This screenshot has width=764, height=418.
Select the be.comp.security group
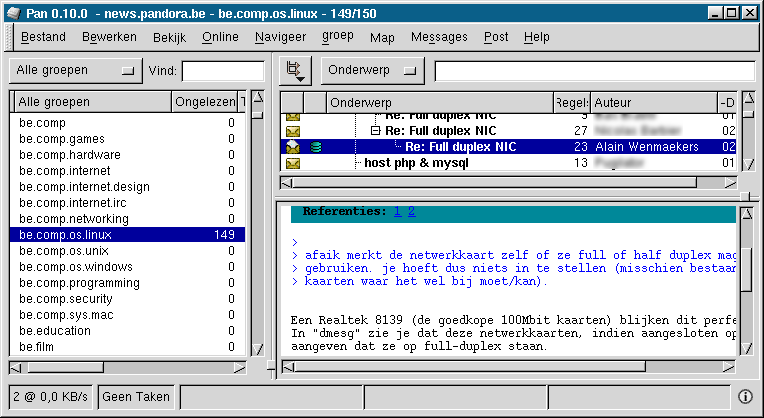pos(127,299)
